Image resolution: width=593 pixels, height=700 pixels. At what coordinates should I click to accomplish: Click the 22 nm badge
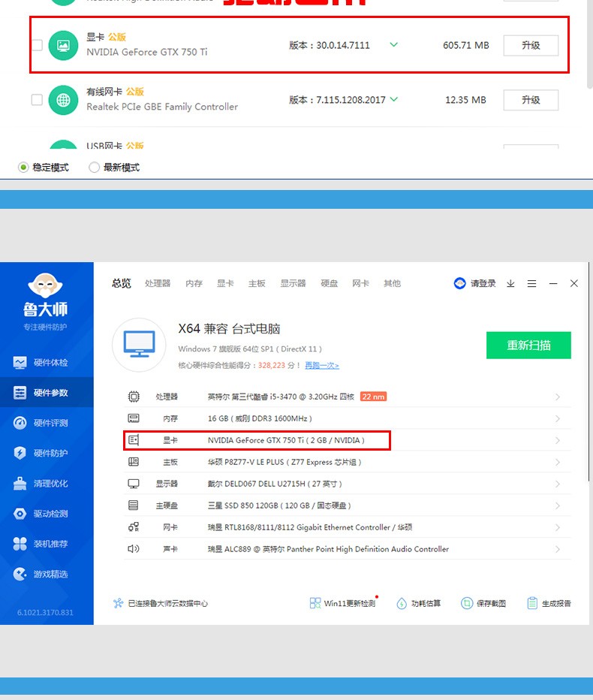pyautogui.click(x=373, y=397)
